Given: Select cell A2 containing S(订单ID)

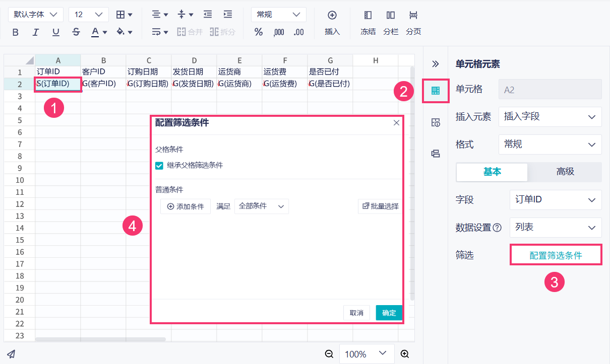Looking at the screenshot, I should point(57,84).
